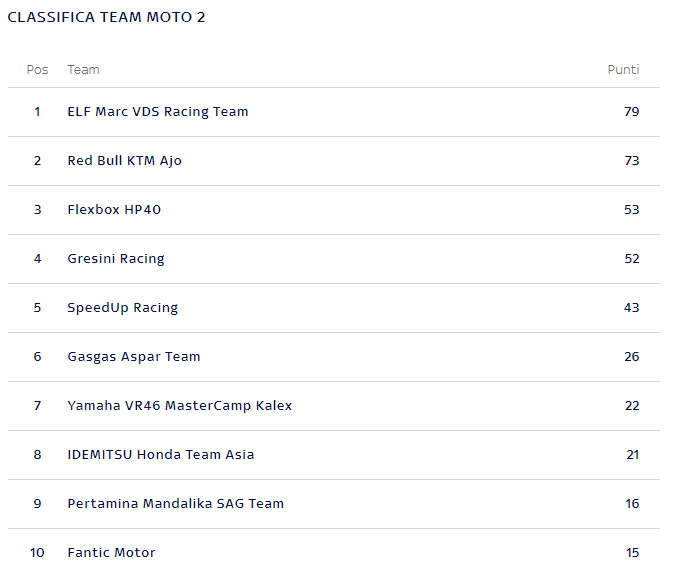The height and width of the screenshot is (577, 676).
Task: Select the Red Bull KTM Ajo team
Action: click(125, 161)
